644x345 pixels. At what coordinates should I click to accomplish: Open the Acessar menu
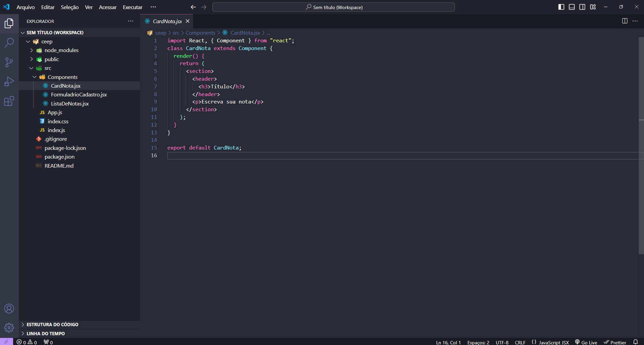[x=108, y=7]
